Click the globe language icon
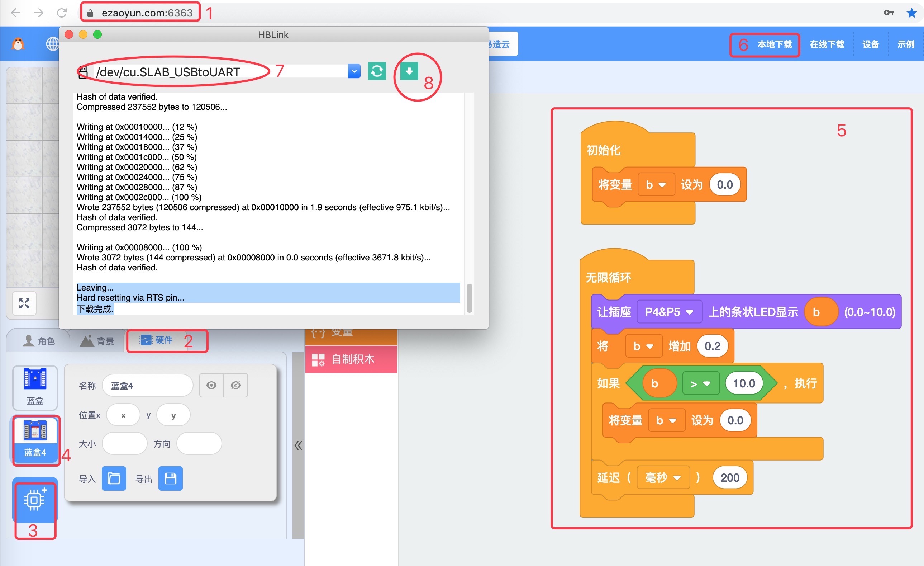This screenshot has height=566, width=924. (x=52, y=44)
